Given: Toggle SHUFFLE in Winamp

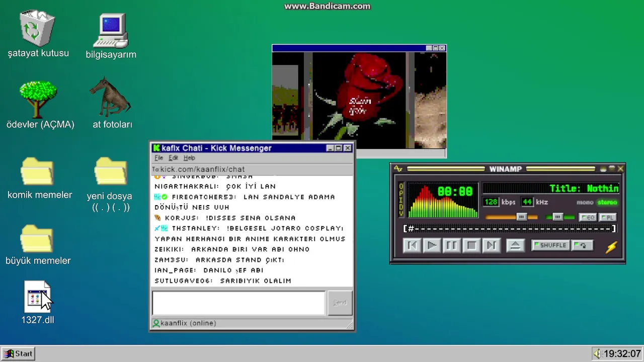Looking at the screenshot, I should click(x=550, y=245).
